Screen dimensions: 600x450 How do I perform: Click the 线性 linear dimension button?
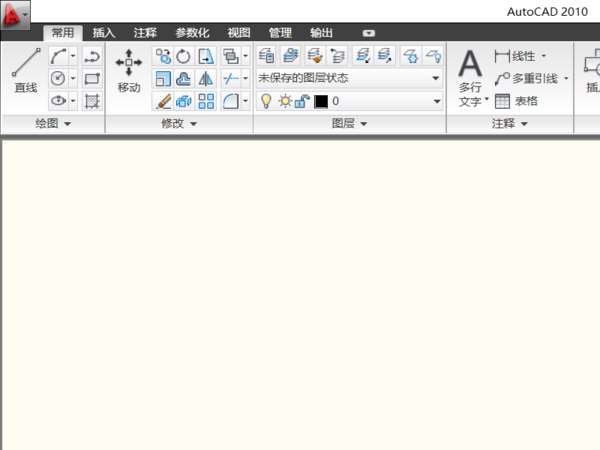515,56
